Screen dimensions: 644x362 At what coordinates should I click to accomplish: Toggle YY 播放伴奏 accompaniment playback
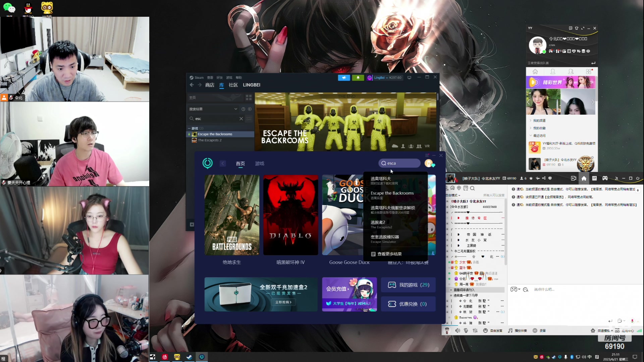517,330
